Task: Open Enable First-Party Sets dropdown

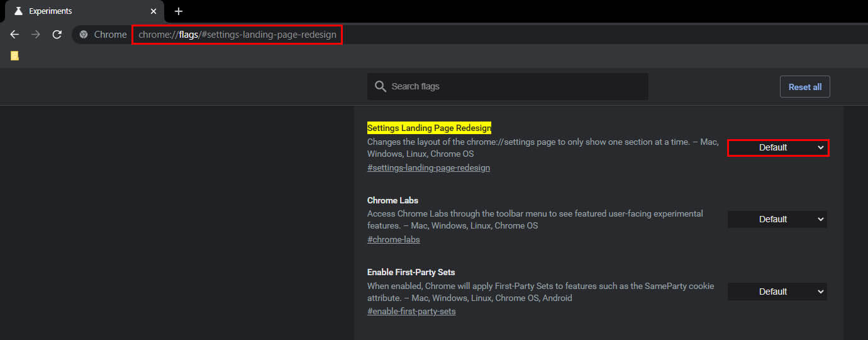Action: tap(777, 292)
